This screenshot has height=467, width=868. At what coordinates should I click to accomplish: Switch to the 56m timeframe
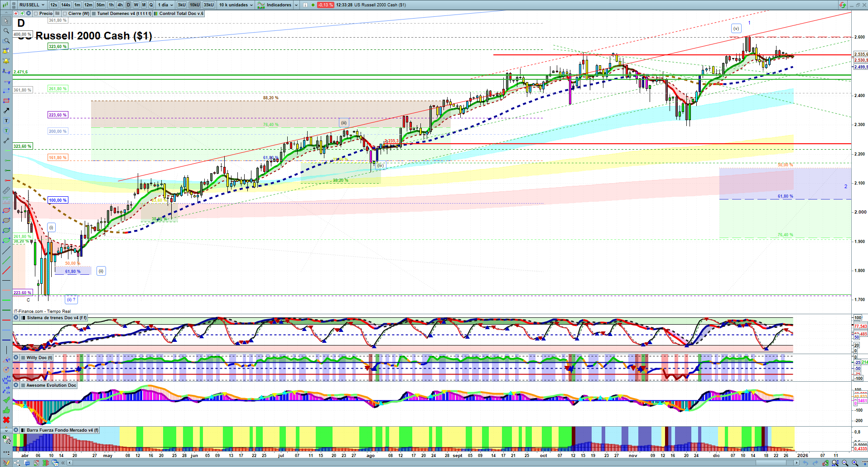tap(101, 5)
